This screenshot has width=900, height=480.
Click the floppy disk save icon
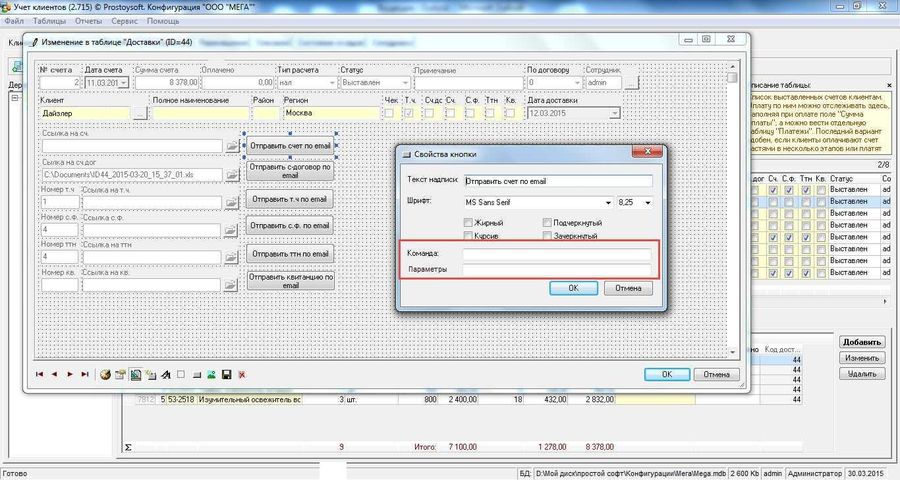[x=227, y=375]
